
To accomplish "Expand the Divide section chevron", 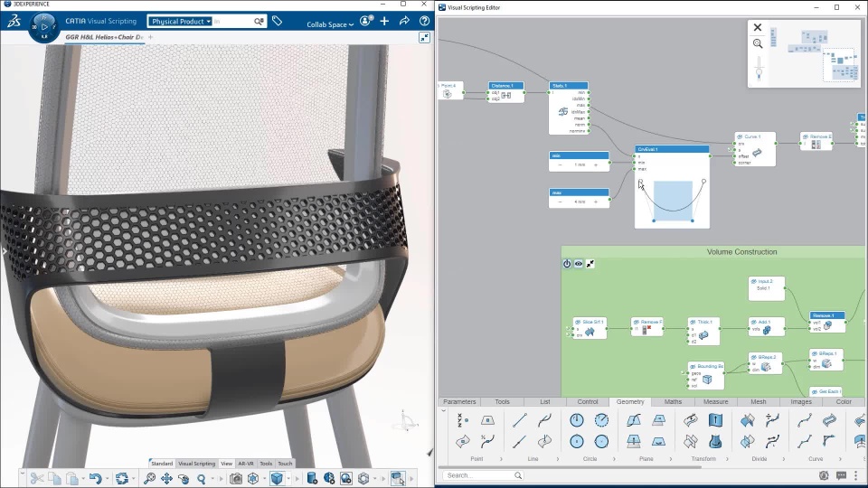I will pos(784,459).
